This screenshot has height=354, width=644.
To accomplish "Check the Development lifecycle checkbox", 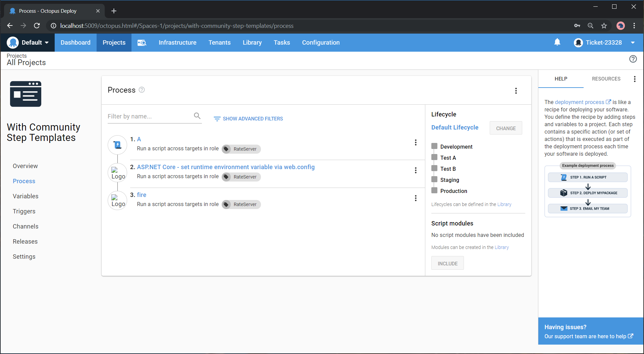I will [434, 146].
